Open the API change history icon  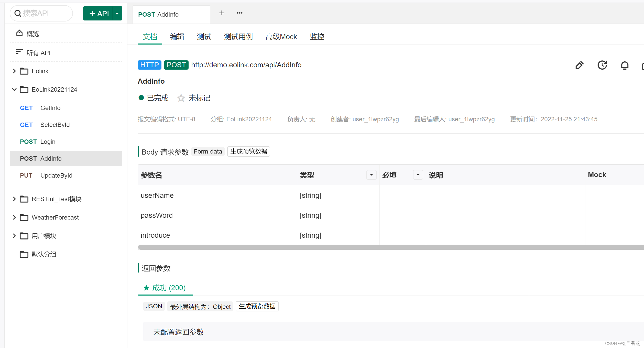(602, 65)
